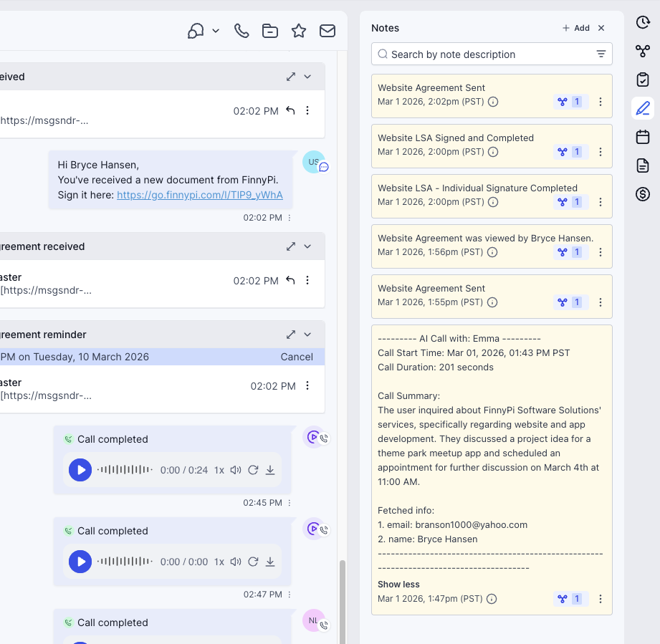
Task: Toggle the 1x playback speed on the recording
Action: click(x=219, y=471)
